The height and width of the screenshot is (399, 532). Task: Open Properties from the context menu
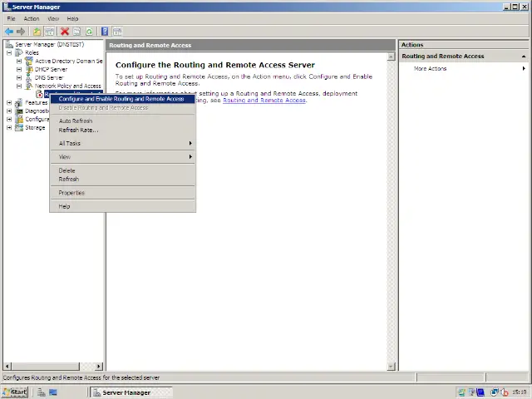point(122,193)
